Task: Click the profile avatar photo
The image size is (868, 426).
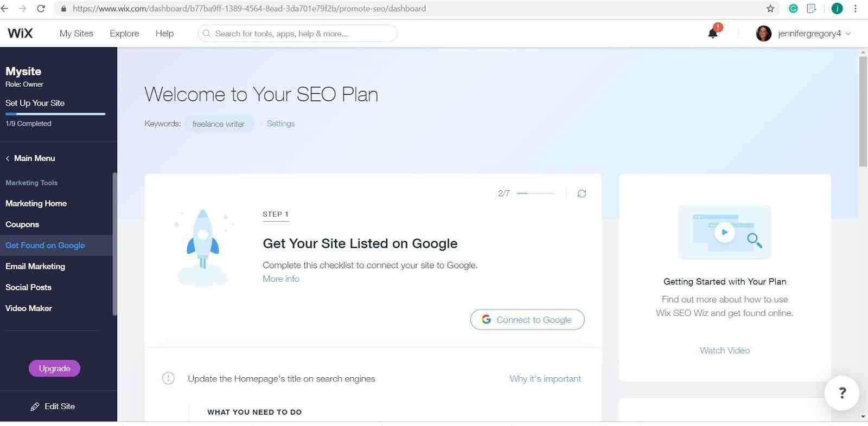Action: [x=763, y=33]
